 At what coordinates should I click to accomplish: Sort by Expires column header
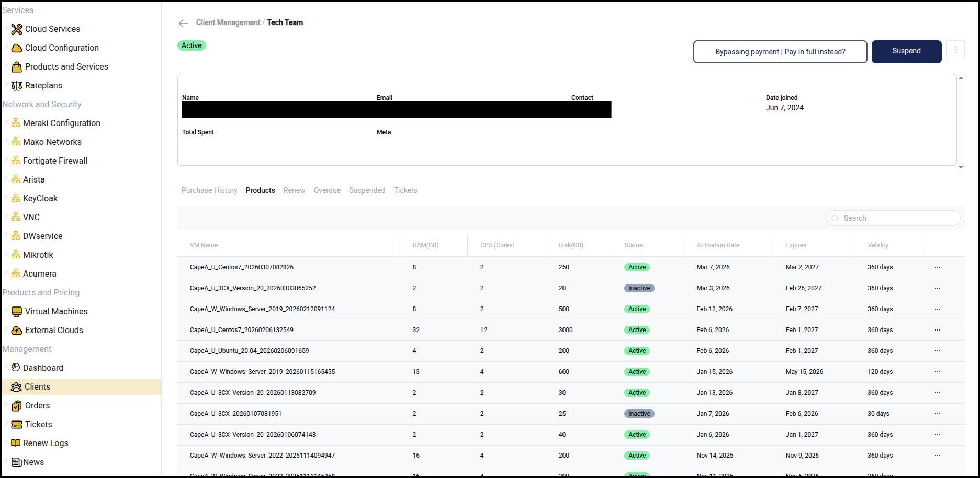[796, 245]
